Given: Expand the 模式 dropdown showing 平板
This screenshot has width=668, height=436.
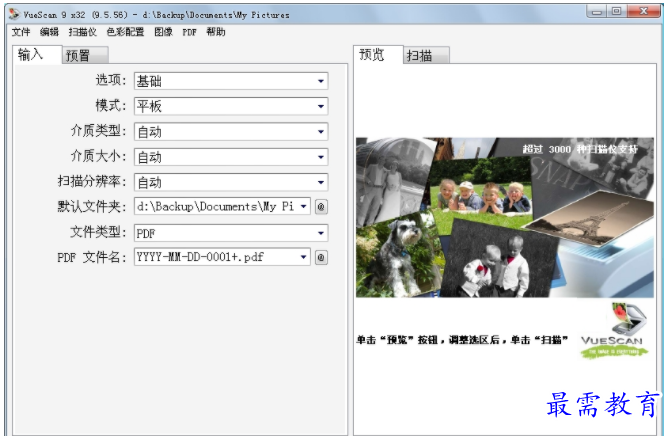Looking at the screenshot, I should pos(231,106).
